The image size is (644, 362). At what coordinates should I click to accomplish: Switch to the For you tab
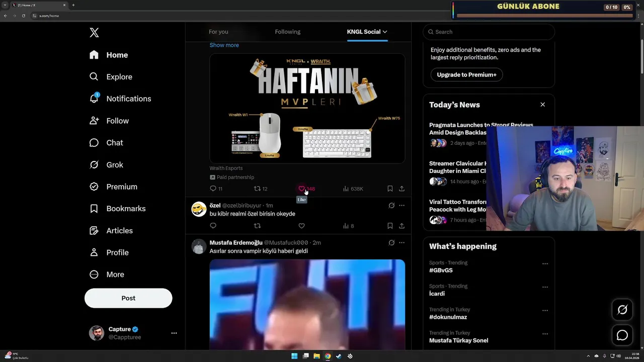[218, 32]
